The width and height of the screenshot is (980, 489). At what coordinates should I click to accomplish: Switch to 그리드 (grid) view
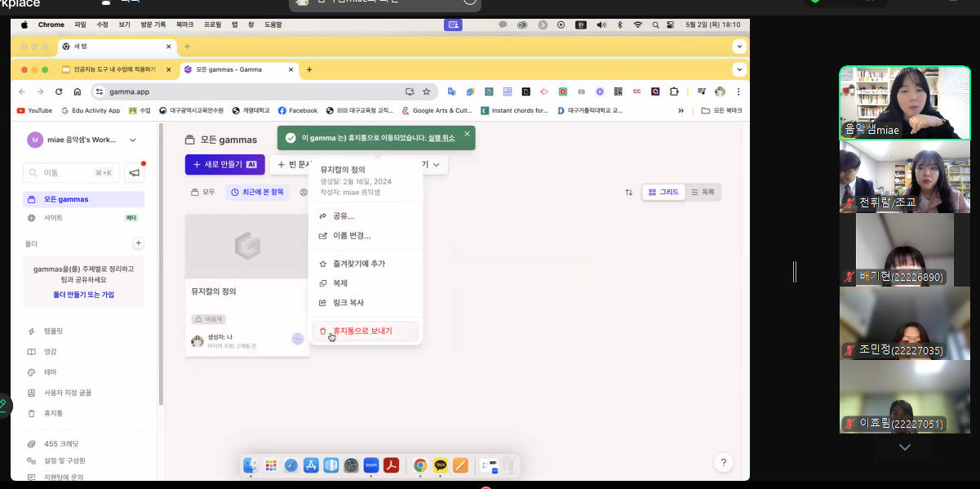[662, 192]
